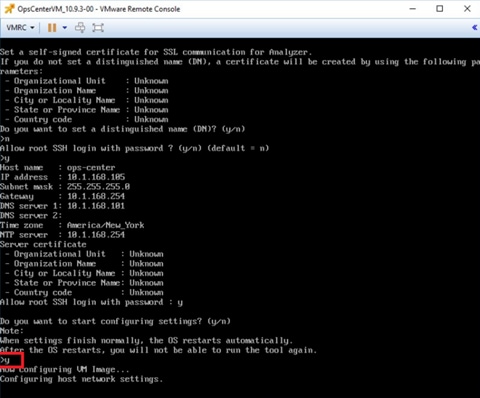Maximize the VMware Remote Console window
Screen dimensions: 480x398
(440, 9)
